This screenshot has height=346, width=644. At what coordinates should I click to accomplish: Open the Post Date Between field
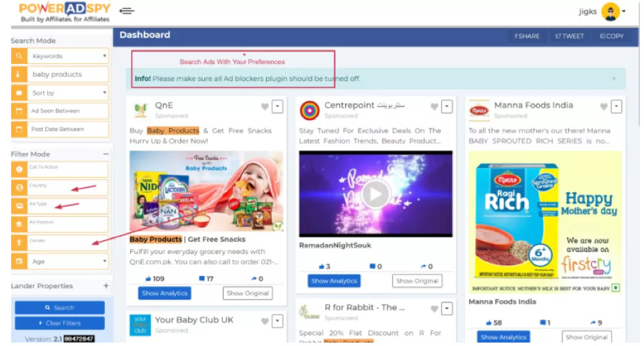coord(68,129)
